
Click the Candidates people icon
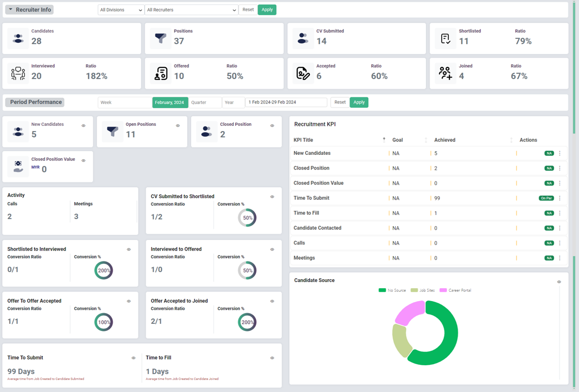18,39
